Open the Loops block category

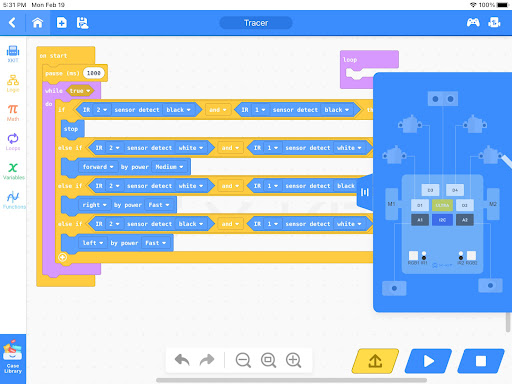13,142
